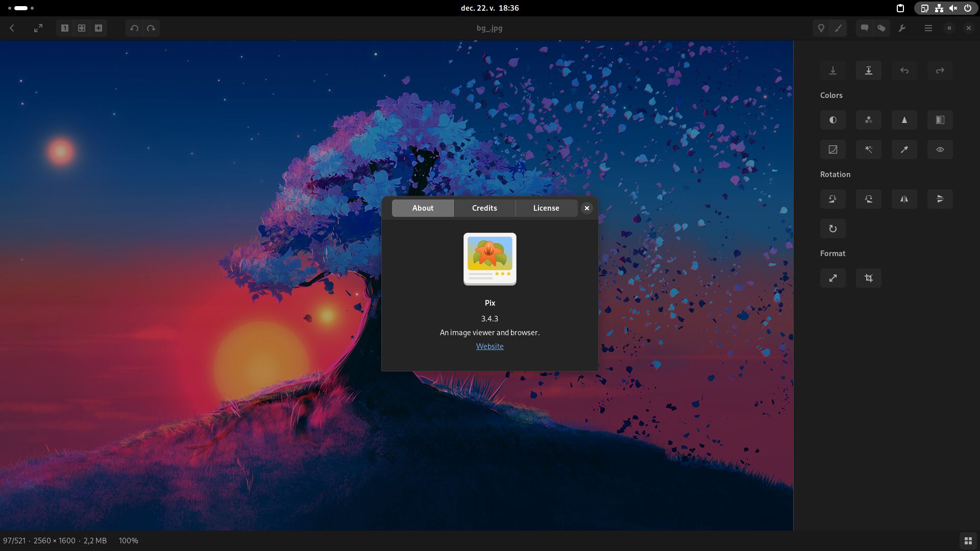Open the brightness/contrast adjust tool
This screenshot has width=980, height=551.
click(x=833, y=120)
